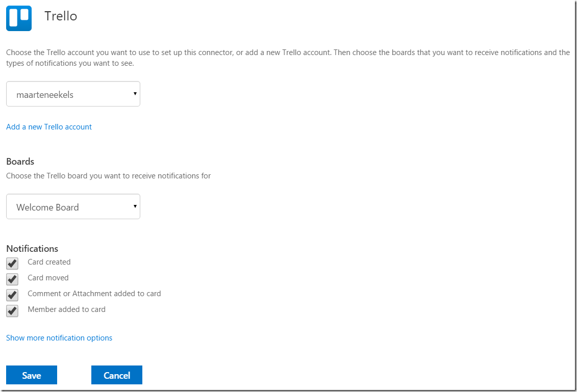Screen dimensions: 577x392
Task: Click 'Comment or Attachment added to card' label
Action: click(94, 294)
